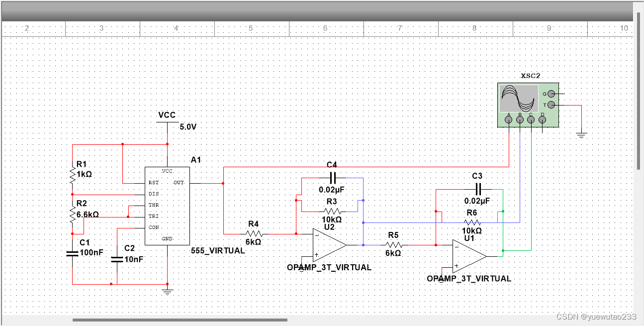Select capacitor C1 100nF

(73, 253)
